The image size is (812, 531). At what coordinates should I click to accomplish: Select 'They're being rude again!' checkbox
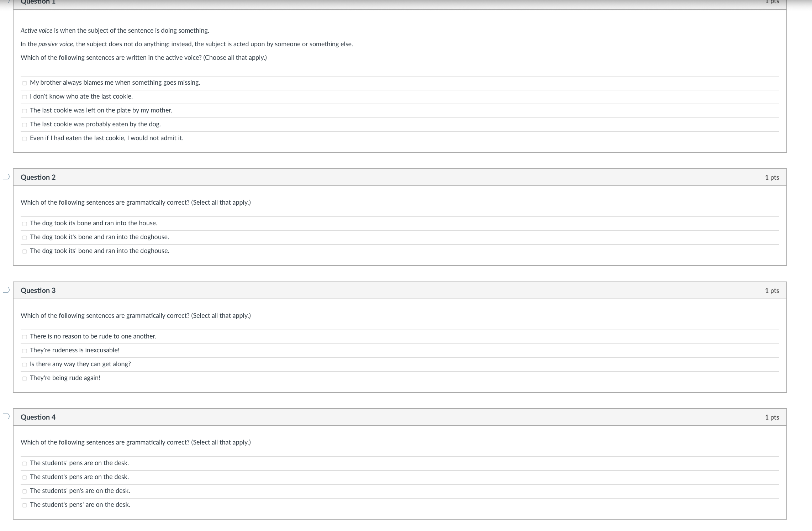tap(24, 378)
